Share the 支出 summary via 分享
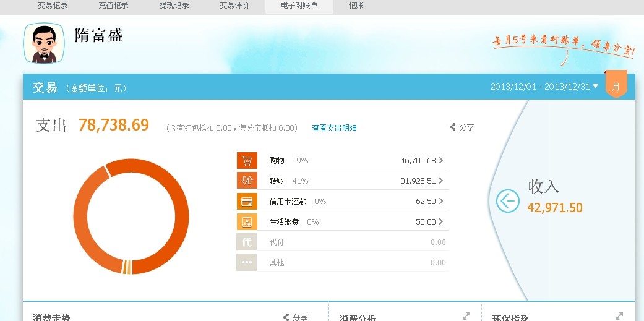This screenshot has height=321, width=644. pyautogui.click(x=462, y=127)
